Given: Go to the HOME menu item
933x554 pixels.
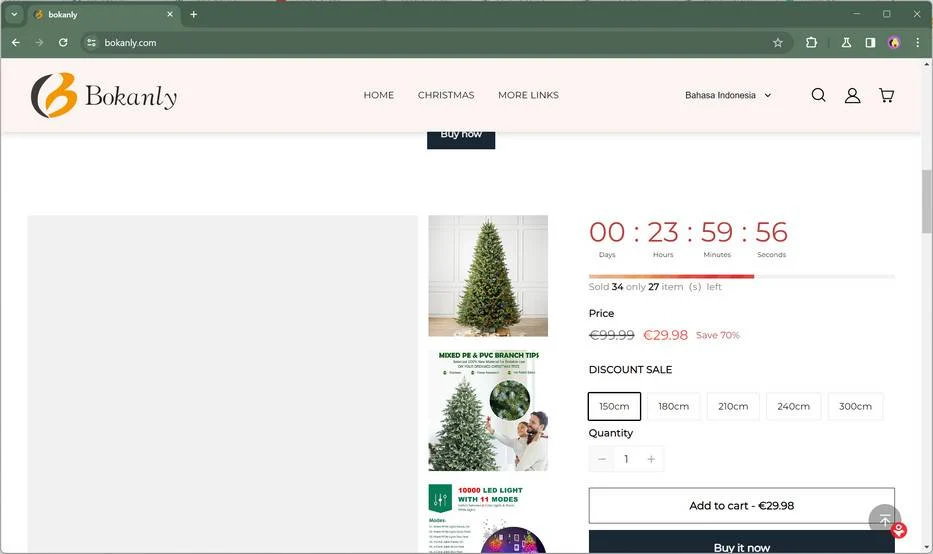Looking at the screenshot, I should [378, 95].
